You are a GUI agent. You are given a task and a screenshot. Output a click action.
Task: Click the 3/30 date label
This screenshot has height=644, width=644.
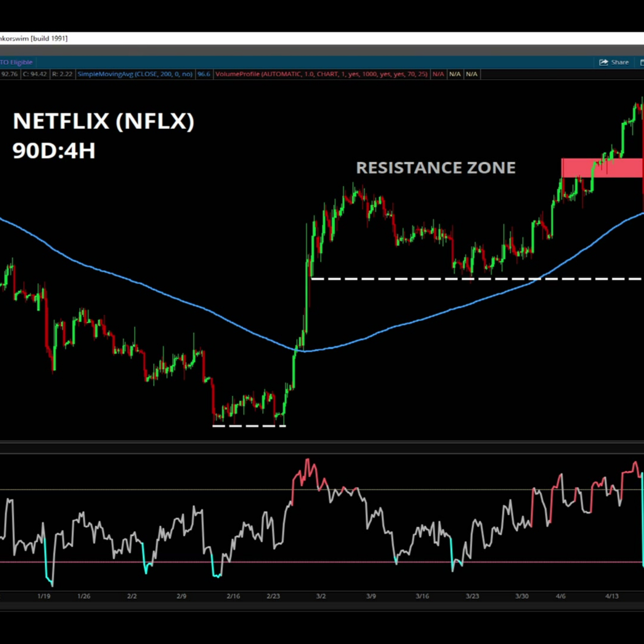[x=522, y=596]
